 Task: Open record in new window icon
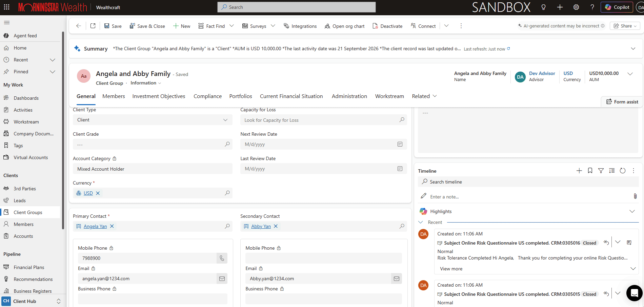coord(93,26)
